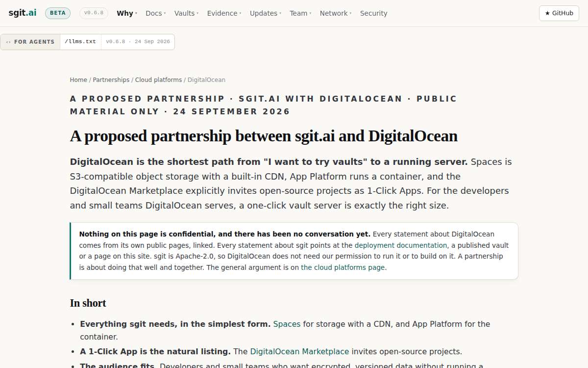The image size is (588, 368).
Task: Visit the DigitalOcean Marketplace link
Action: [x=299, y=351]
